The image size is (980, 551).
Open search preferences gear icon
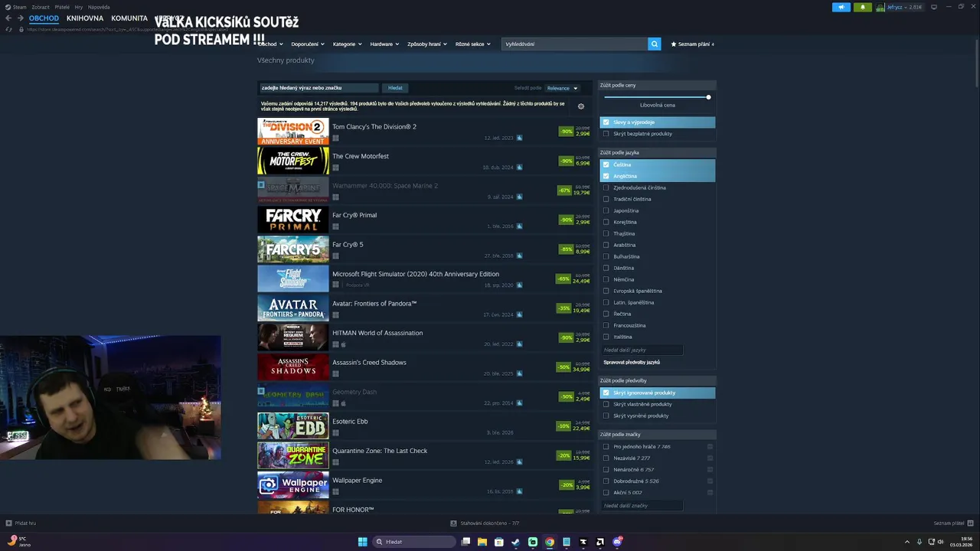point(580,106)
